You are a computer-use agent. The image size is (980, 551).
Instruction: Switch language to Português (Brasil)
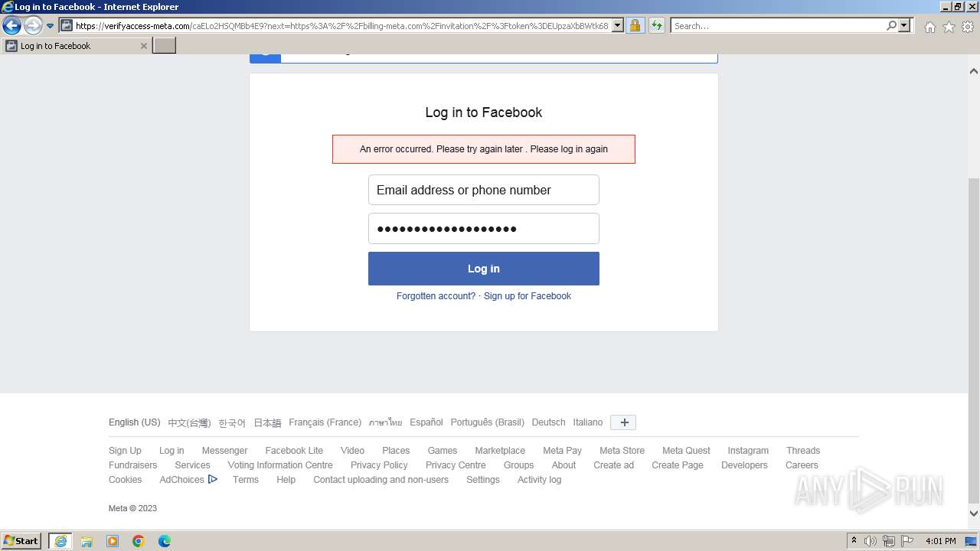pos(488,422)
